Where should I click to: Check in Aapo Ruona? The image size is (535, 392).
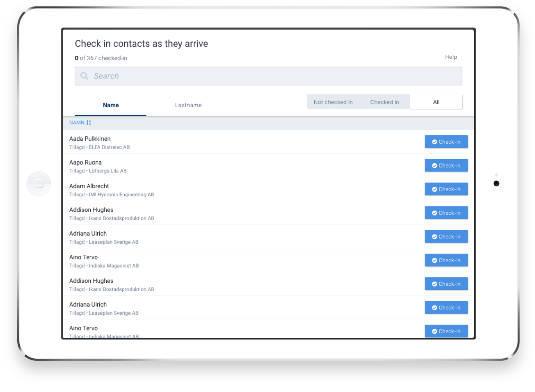click(446, 166)
